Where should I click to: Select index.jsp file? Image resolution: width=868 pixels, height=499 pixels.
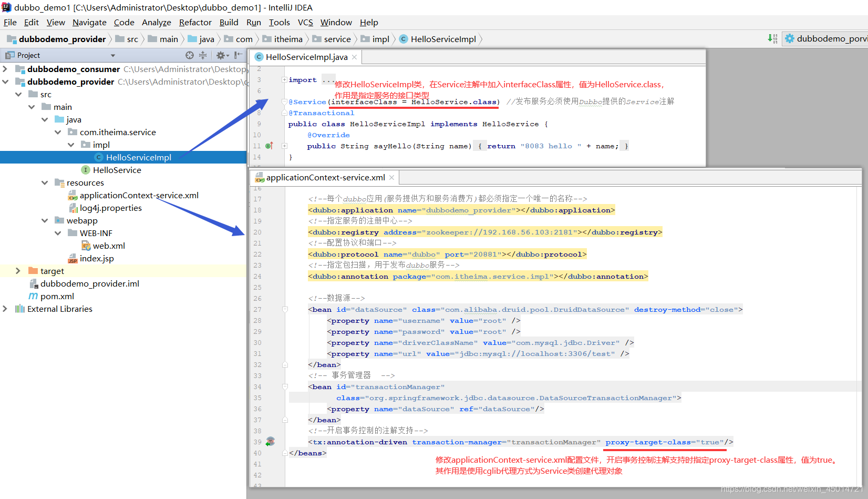[97, 258]
